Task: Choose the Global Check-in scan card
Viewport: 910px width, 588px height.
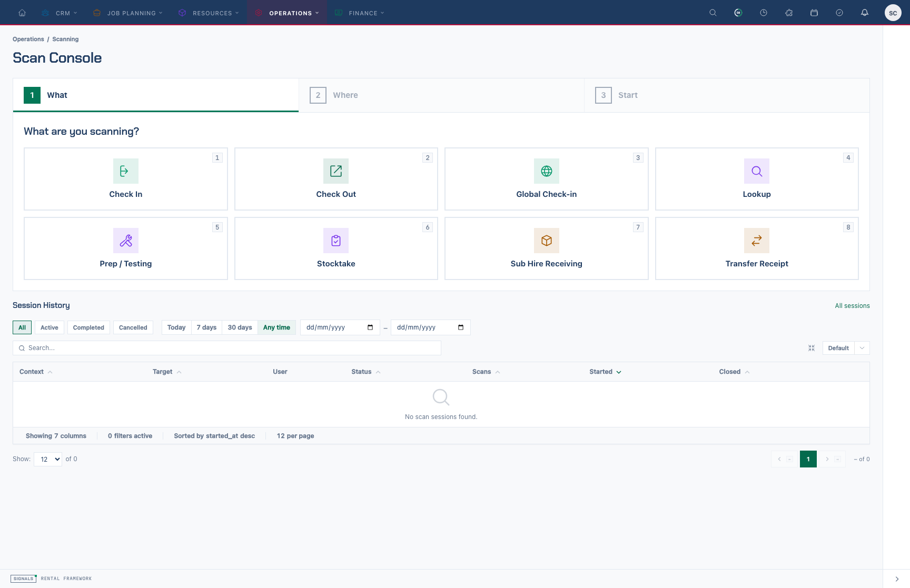Action: (x=547, y=179)
